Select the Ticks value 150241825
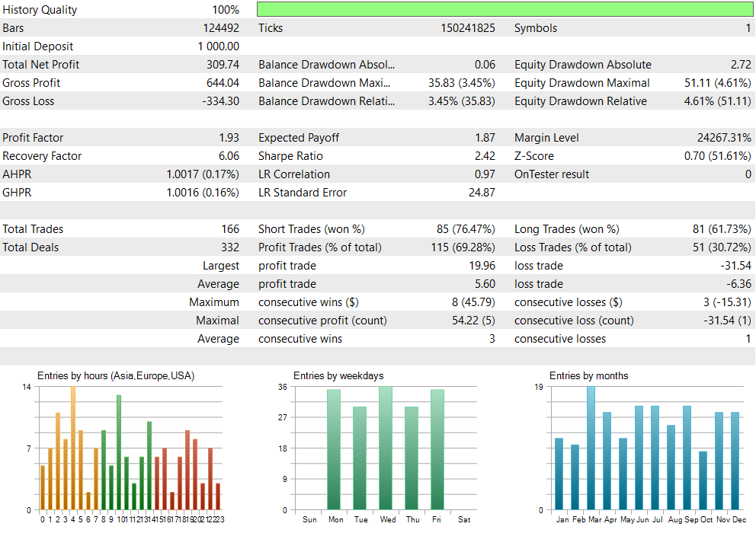756x533 pixels. point(468,28)
